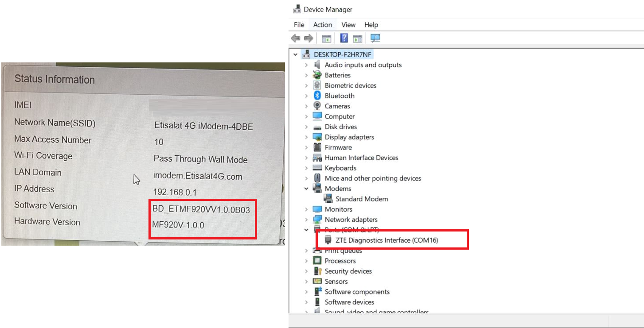
Task: Expand the Processors node chevron
Action: click(x=306, y=261)
